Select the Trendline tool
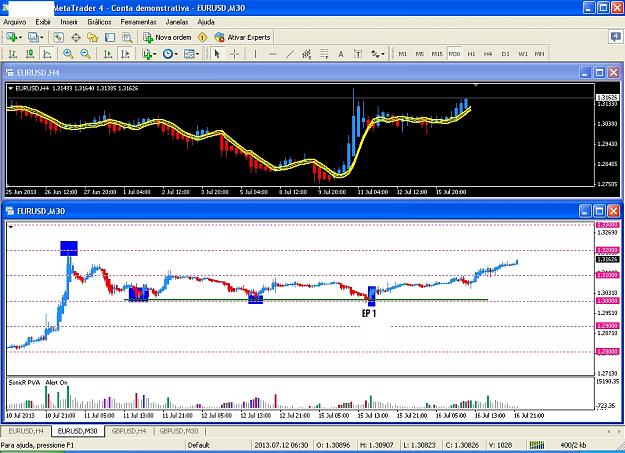625x453 pixels. [290, 54]
